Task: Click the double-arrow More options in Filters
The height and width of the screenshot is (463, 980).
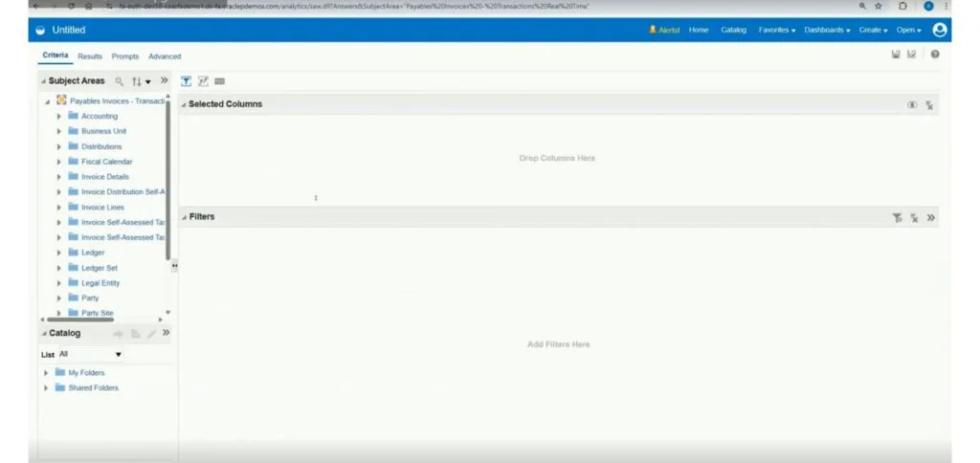Action: (931, 217)
